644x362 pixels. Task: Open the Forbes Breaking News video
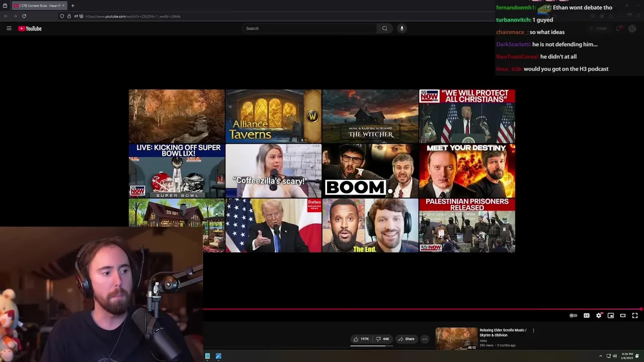pyautogui.click(x=273, y=225)
